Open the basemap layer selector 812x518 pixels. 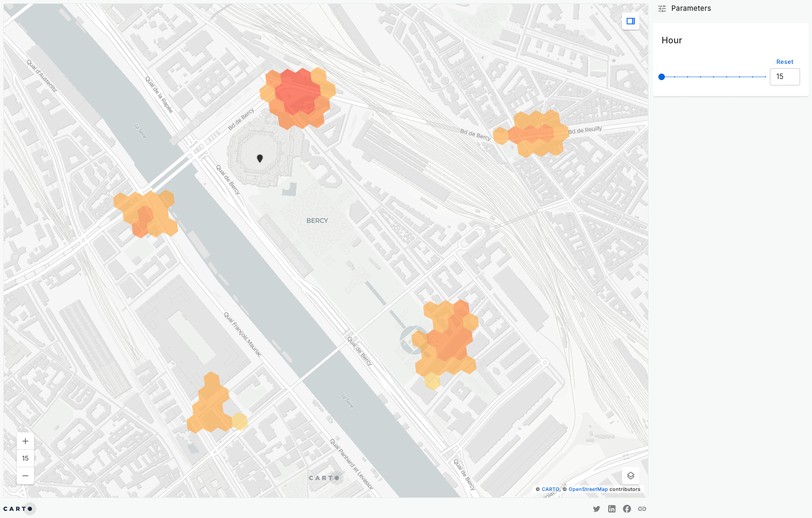click(x=630, y=475)
